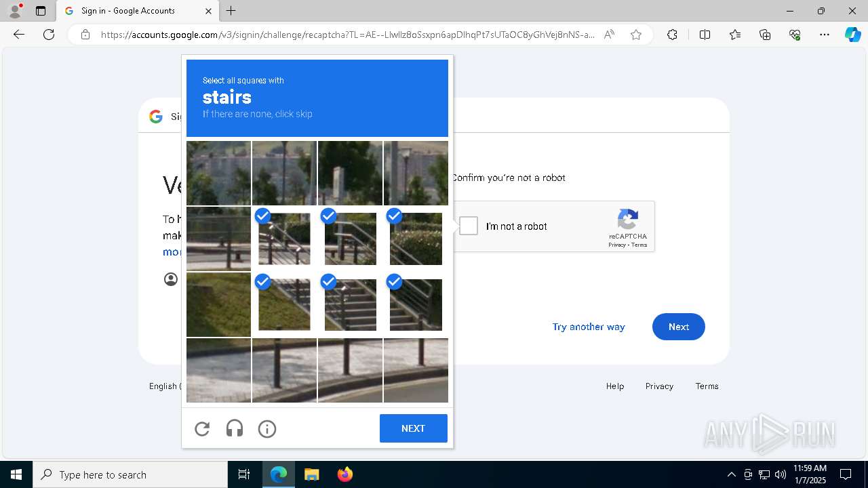The height and width of the screenshot is (488, 868).
Task: Click Try another way
Action: [x=589, y=327]
